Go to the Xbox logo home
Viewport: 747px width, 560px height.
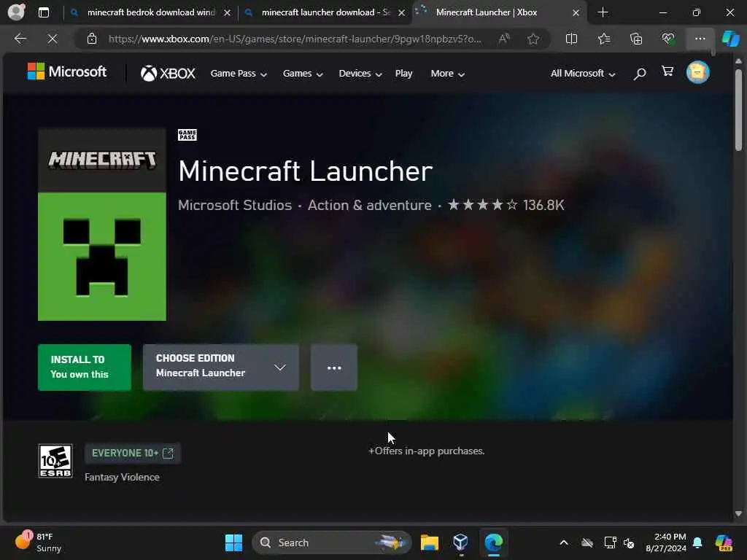pyautogui.click(x=168, y=74)
